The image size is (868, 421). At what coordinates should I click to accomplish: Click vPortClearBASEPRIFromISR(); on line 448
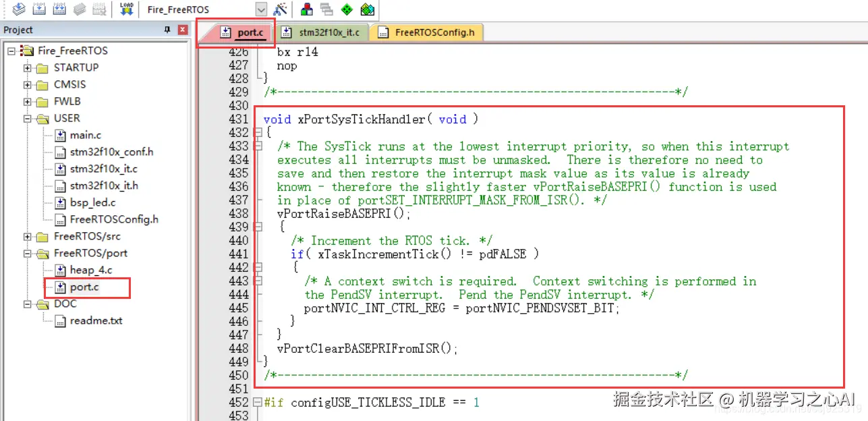coord(368,349)
